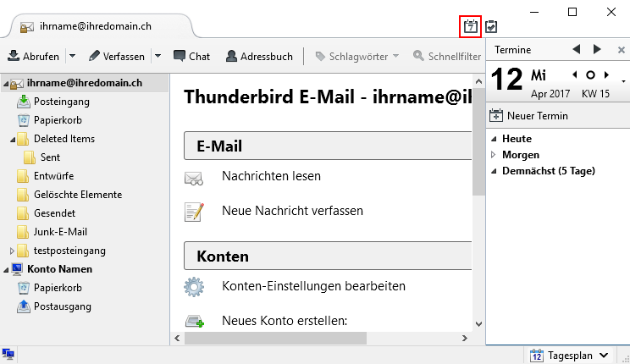Click the vertical scrollbar down arrow
The width and height of the screenshot is (630, 364).
pos(478,323)
